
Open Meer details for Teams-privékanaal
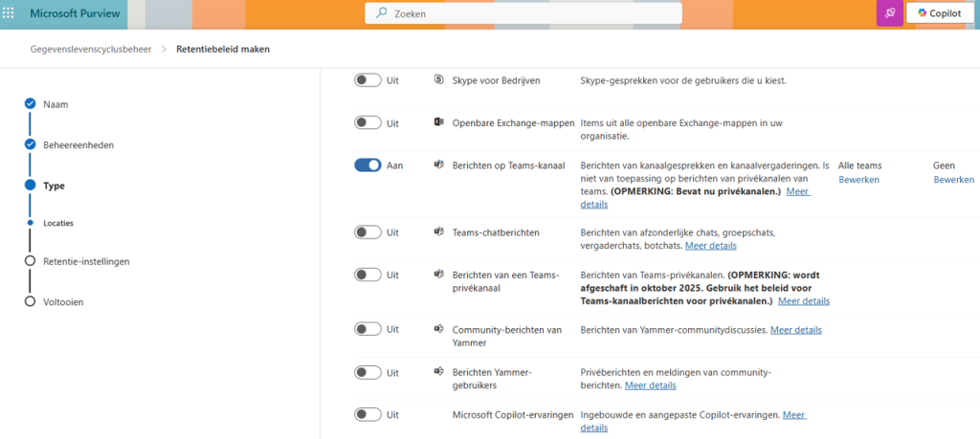[804, 300]
